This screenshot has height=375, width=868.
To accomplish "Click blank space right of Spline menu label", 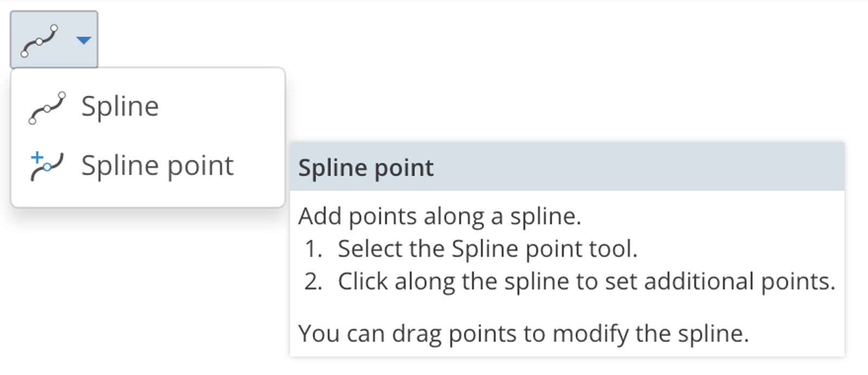I will pyautogui.click(x=222, y=106).
